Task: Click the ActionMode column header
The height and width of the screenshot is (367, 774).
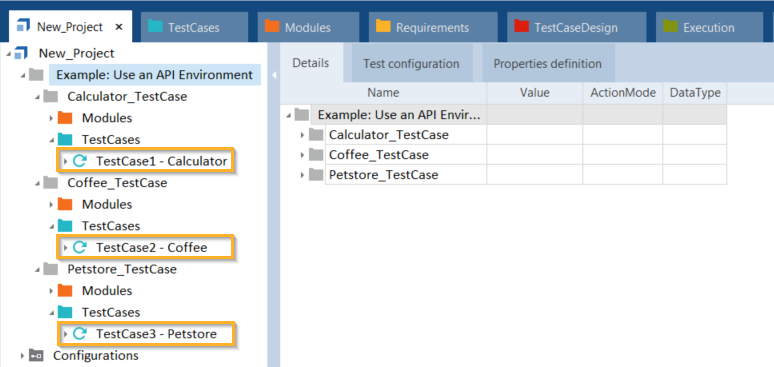Action: tap(622, 93)
